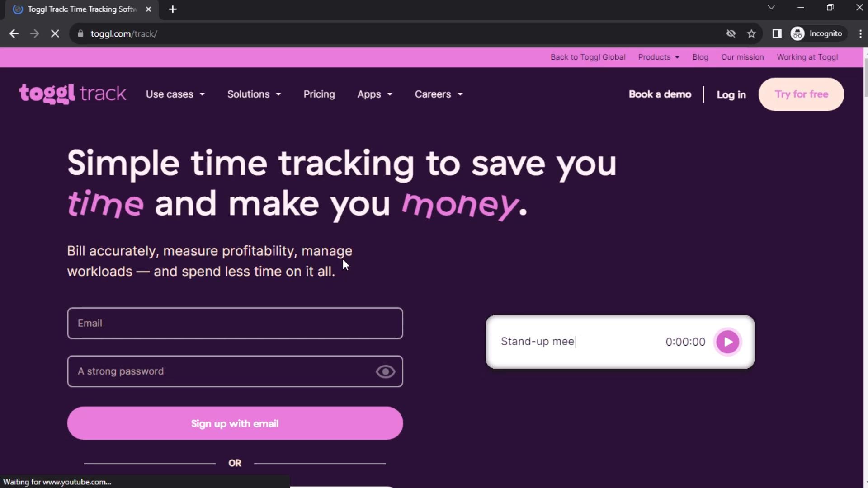Screen dimensions: 868x488
Task: Expand the Apps dropdown menu
Action: pyautogui.click(x=374, y=94)
